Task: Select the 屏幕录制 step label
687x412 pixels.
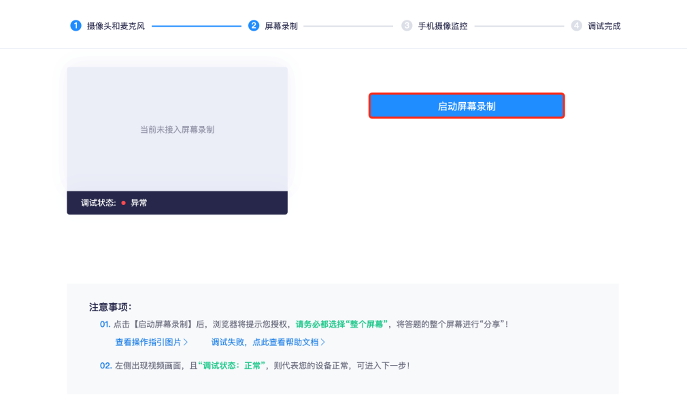Action: (280, 25)
